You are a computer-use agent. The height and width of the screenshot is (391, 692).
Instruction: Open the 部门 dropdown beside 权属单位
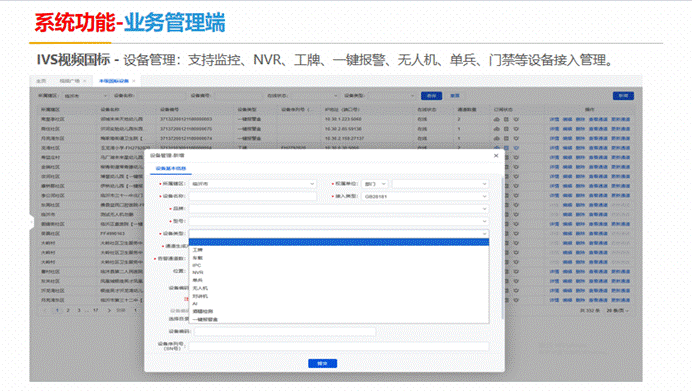(374, 184)
